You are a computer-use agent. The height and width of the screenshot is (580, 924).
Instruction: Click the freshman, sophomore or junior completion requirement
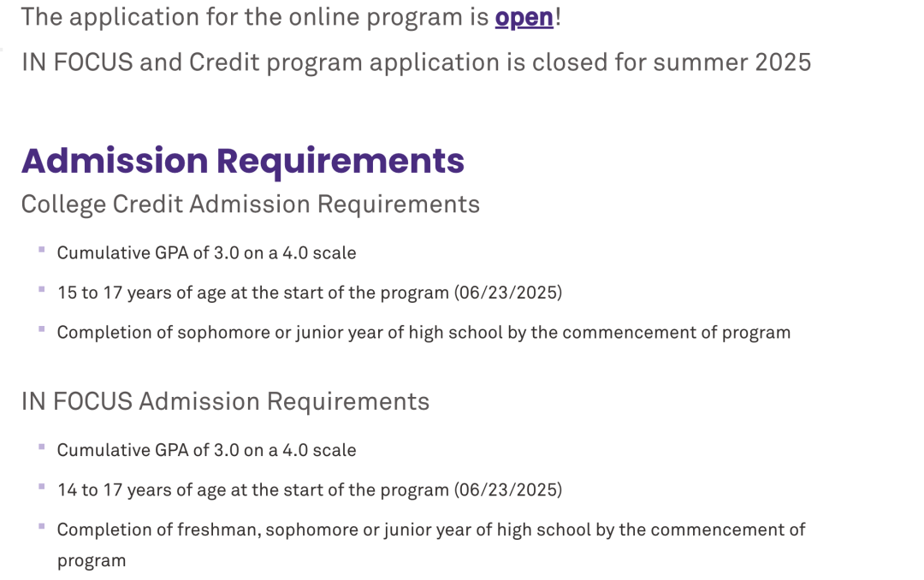pyautogui.click(x=430, y=545)
